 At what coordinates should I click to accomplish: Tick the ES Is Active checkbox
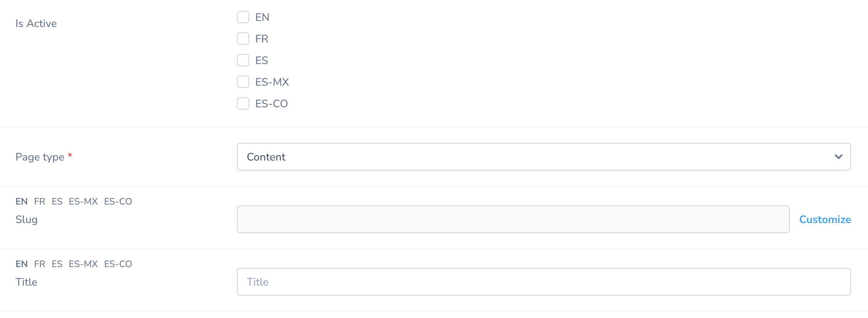[243, 60]
